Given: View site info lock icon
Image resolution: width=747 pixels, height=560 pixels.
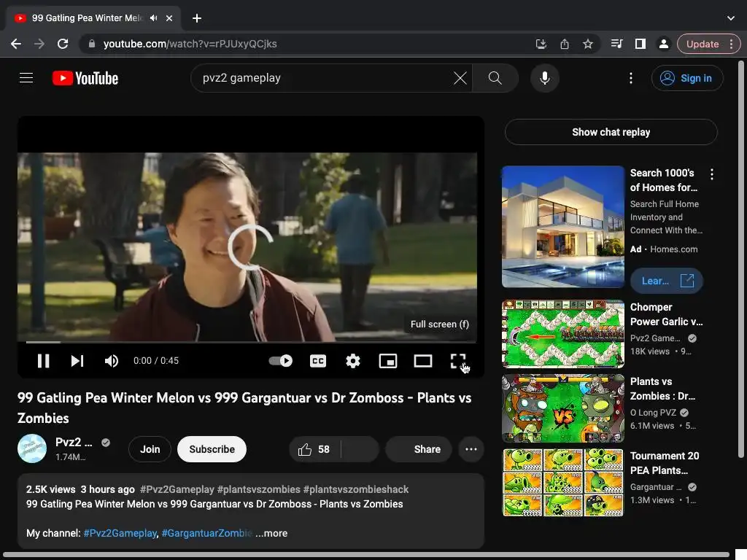Looking at the screenshot, I should [92, 44].
